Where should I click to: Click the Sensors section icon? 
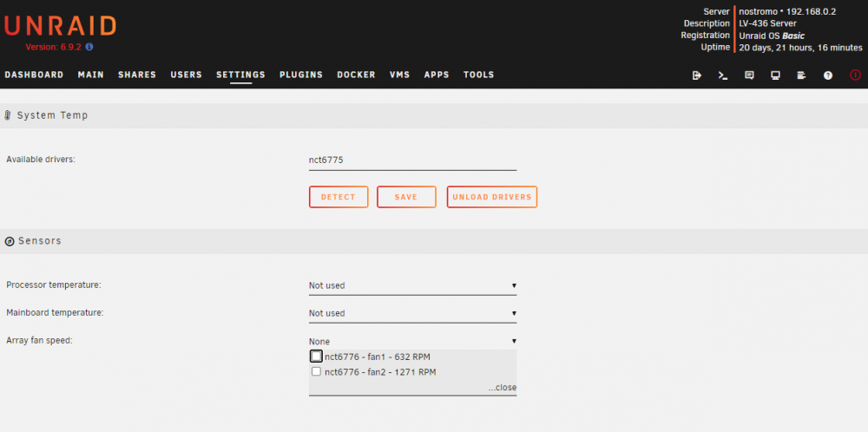(x=9, y=242)
